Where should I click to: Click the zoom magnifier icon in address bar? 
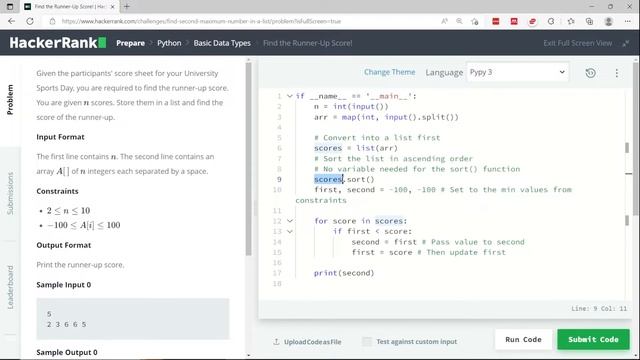click(459, 21)
